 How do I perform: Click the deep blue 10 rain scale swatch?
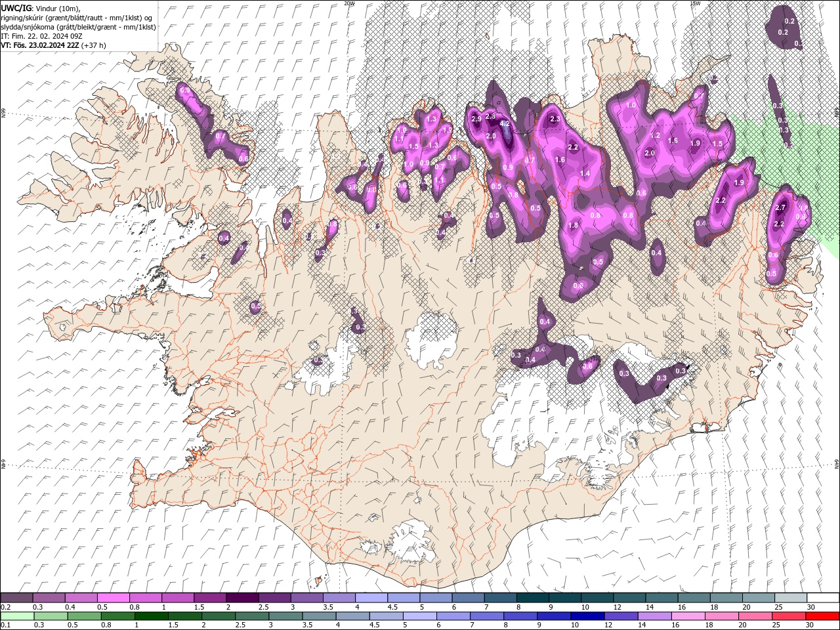[x=587, y=616]
